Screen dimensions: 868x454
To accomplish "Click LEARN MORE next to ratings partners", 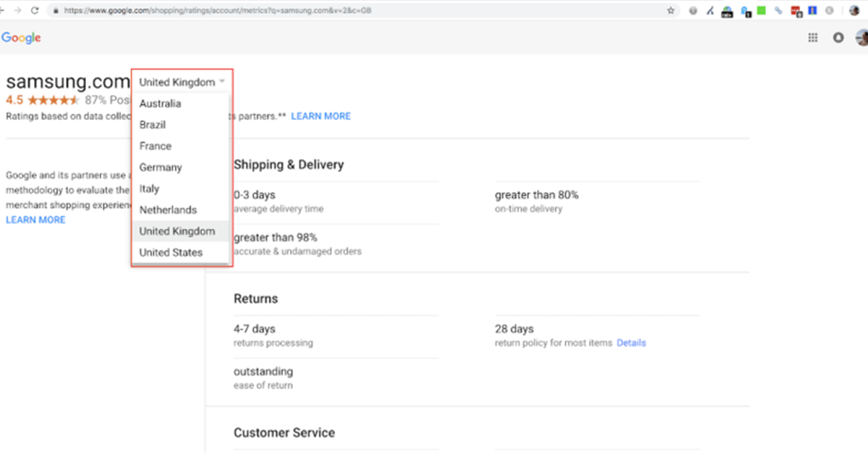I will pos(320,116).
